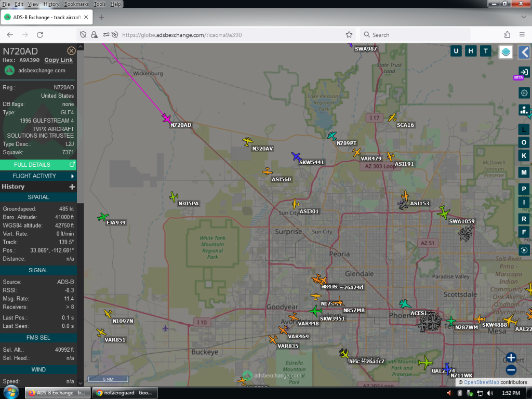This screenshot has width=532, height=399.
Task: Select aircraft N789PT on the map
Action: pyautogui.click(x=332, y=136)
